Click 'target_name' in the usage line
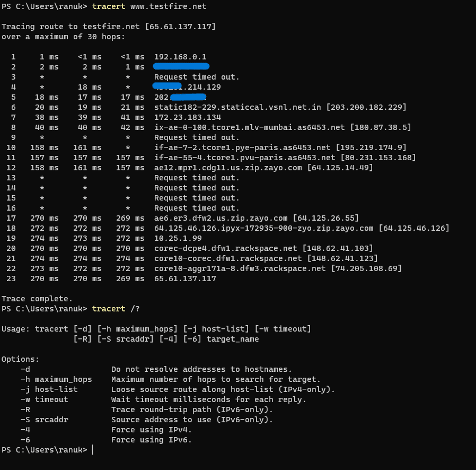The width and height of the screenshot is (476, 470). [233, 339]
